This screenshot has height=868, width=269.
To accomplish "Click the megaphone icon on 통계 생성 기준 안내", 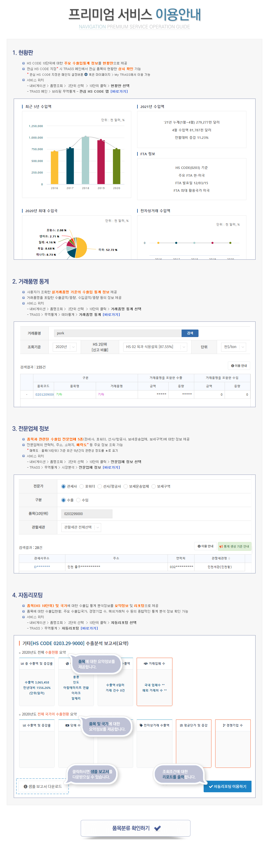I will (x=221, y=547).
